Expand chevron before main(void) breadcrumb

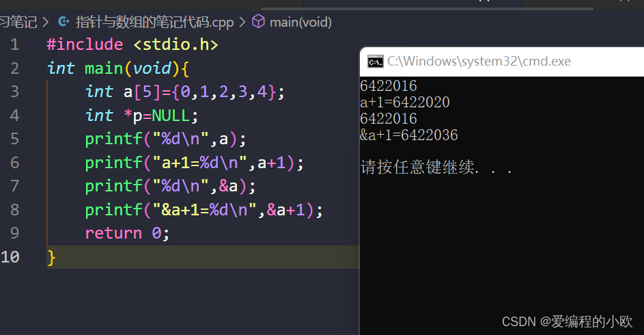coord(242,22)
